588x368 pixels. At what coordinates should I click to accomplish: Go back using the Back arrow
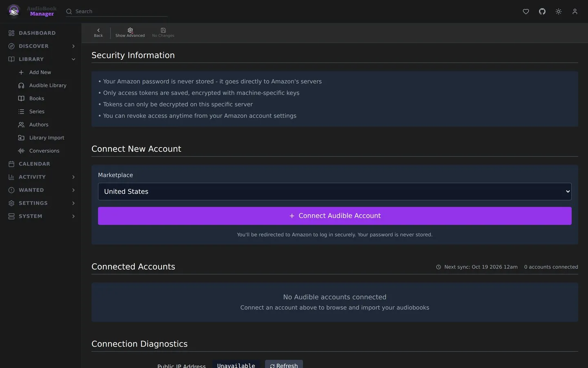(98, 33)
